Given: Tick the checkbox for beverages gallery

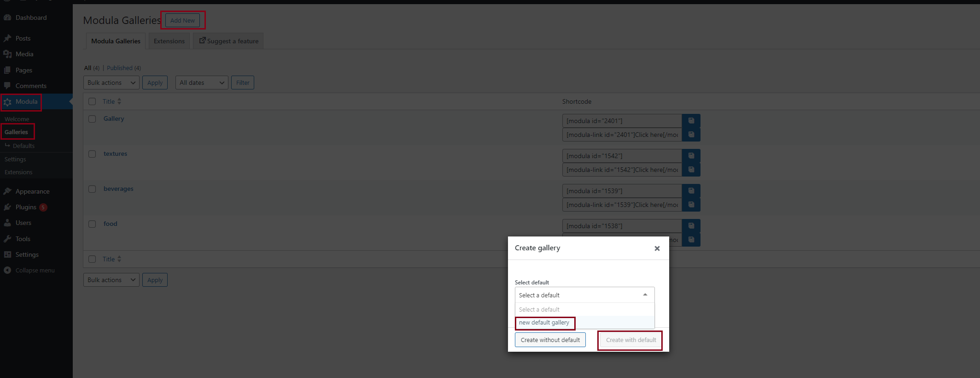Looking at the screenshot, I should coord(92,189).
